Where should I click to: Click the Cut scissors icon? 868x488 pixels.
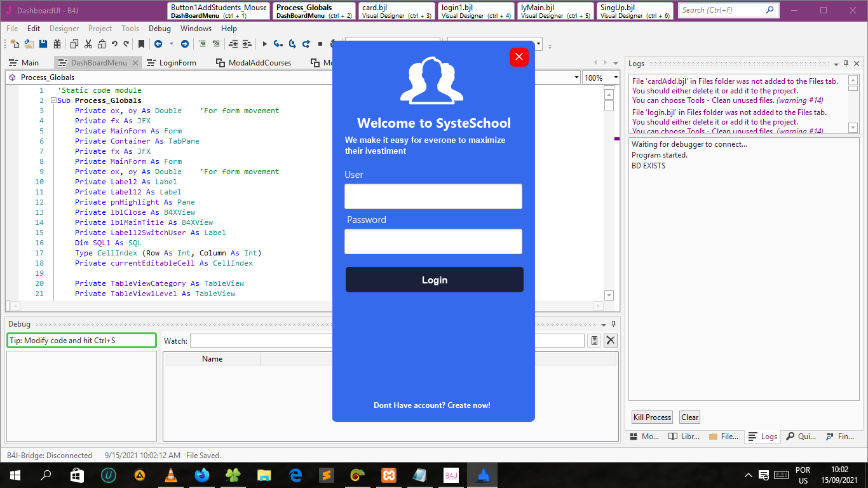[88, 44]
